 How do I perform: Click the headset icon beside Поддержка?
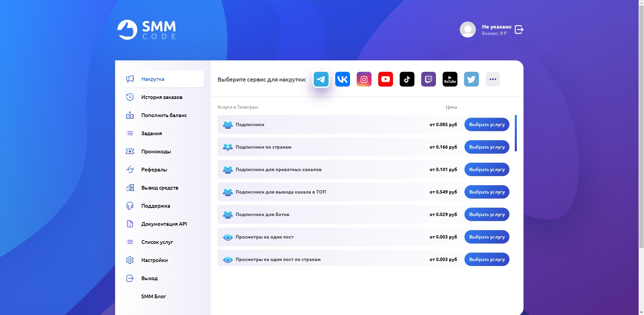click(x=130, y=206)
